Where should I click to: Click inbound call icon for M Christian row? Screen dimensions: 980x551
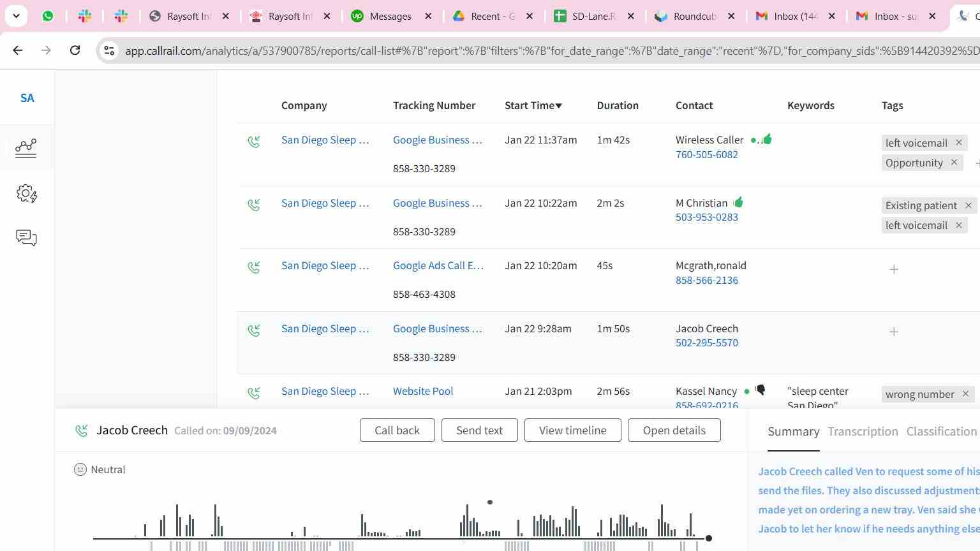[254, 205]
